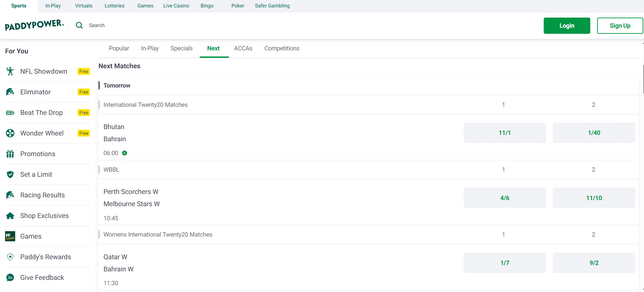
Task: Click the Tomorrow date heading
Action: pyautogui.click(x=117, y=86)
